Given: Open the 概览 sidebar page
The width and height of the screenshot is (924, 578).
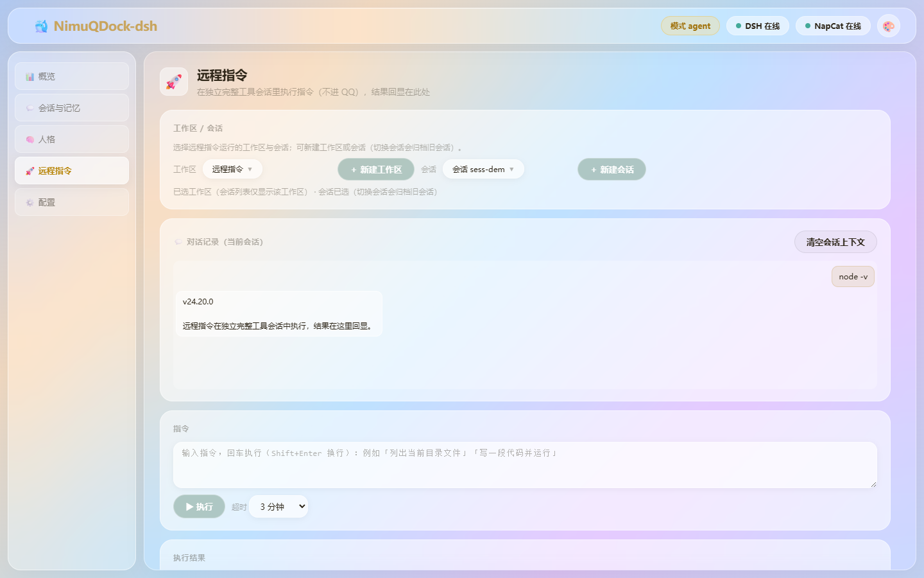Looking at the screenshot, I should tap(72, 76).
